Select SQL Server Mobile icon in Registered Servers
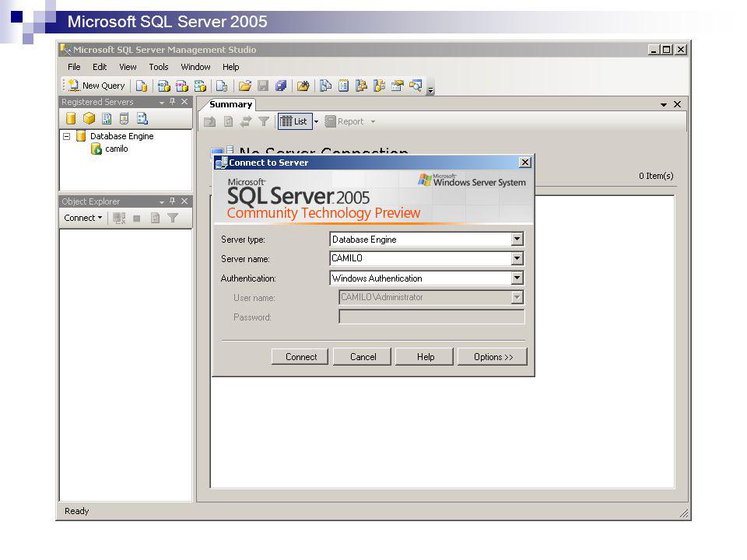This screenshot has width=747, height=560. click(124, 118)
